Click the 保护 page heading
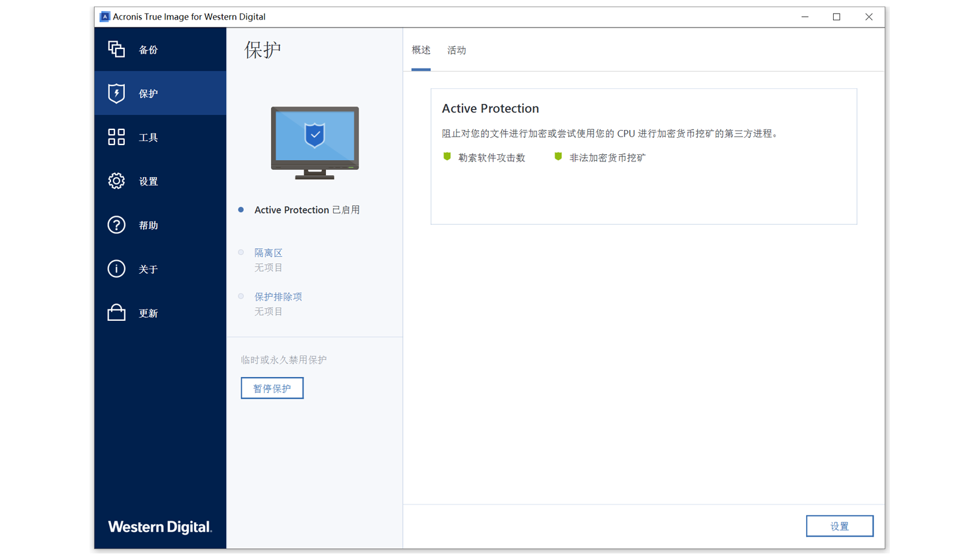This screenshot has height=560, width=980. [263, 50]
